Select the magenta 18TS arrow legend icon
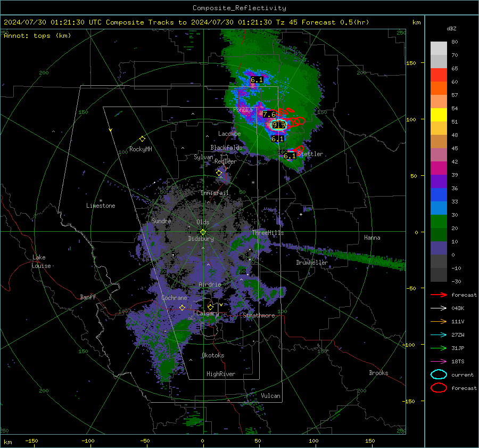479x448 pixels. [x=439, y=362]
